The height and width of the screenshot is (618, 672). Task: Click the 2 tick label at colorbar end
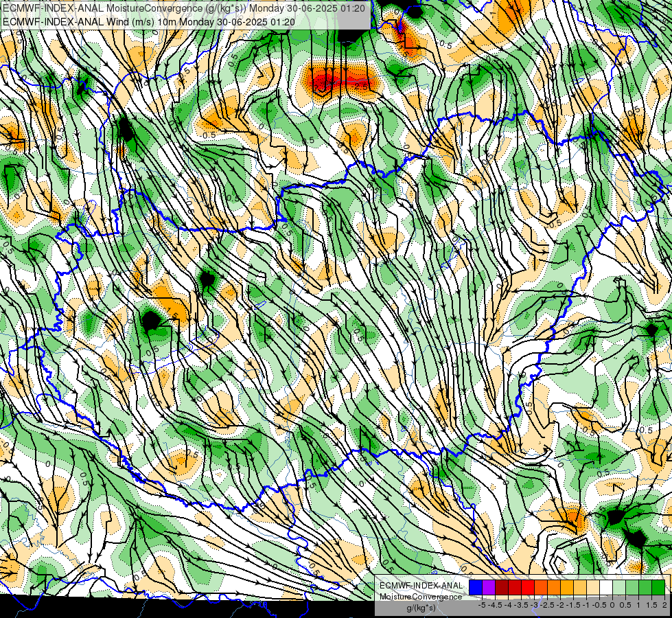(664, 605)
